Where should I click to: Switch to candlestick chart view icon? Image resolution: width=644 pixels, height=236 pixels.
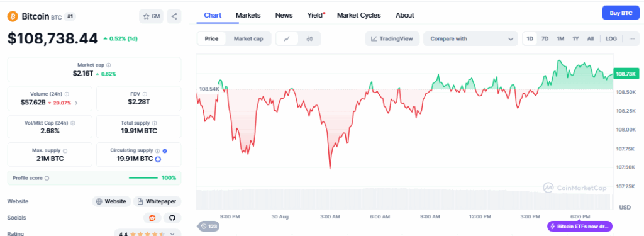click(309, 38)
